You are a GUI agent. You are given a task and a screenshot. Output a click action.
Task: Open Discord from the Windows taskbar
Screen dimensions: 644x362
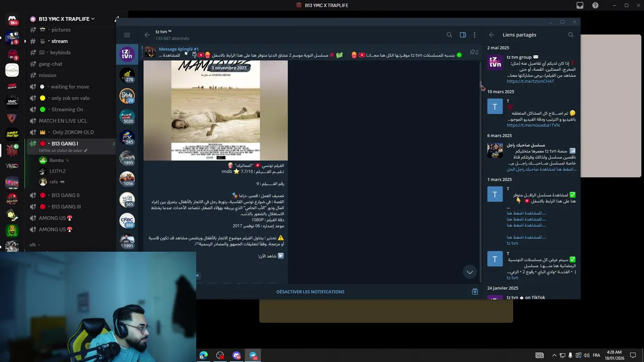[x=236, y=355]
